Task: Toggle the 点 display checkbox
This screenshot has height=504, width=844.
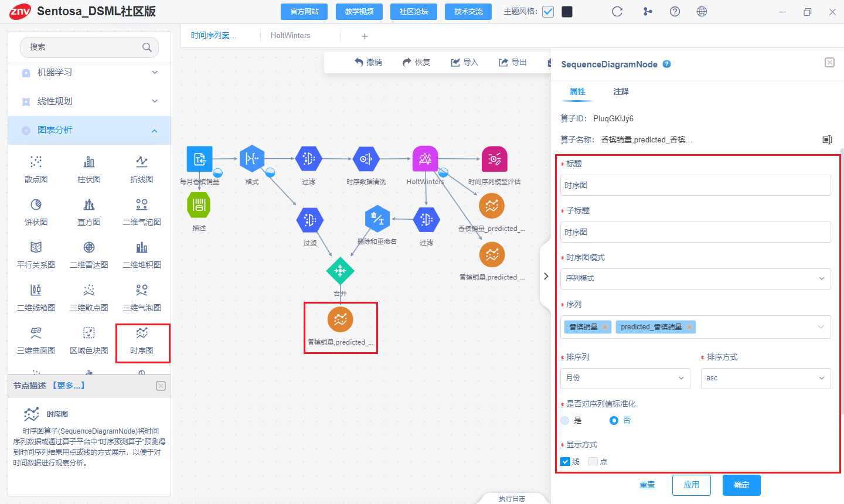Action: tap(593, 462)
